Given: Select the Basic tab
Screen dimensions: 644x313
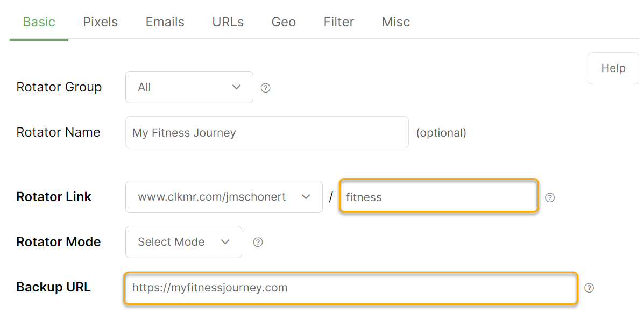Looking at the screenshot, I should coord(39,22).
